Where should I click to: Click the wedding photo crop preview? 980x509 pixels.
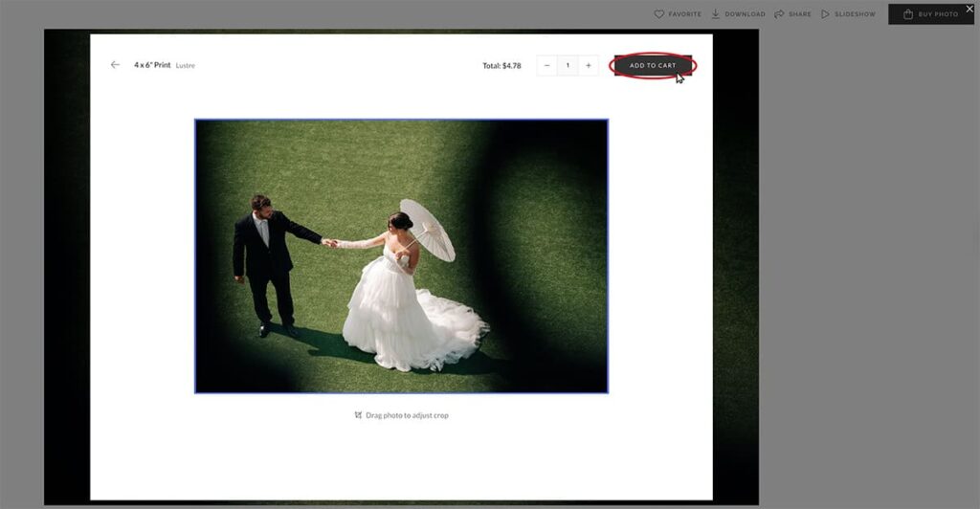click(401, 256)
